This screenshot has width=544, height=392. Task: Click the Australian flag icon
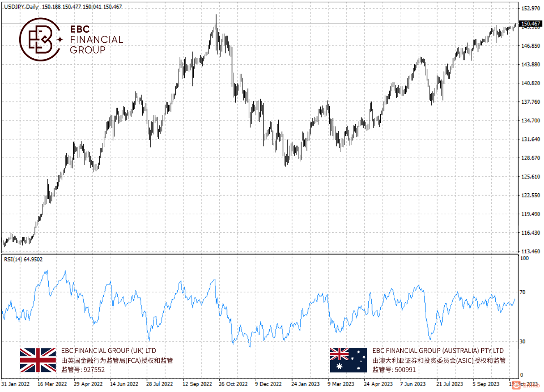coord(348,360)
